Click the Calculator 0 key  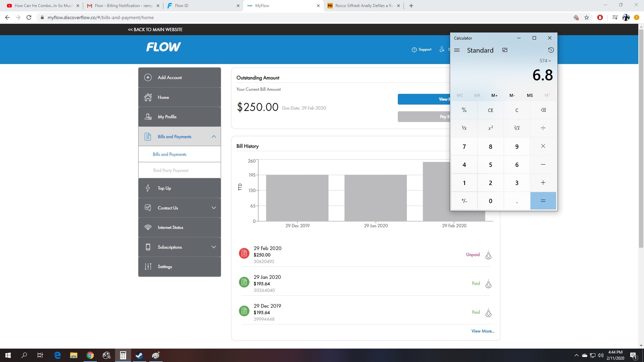point(490,201)
